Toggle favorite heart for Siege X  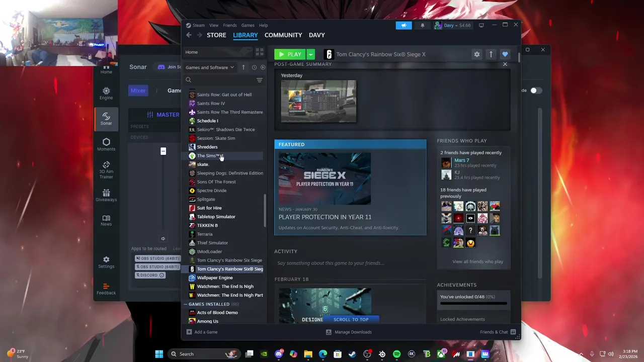click(505, 54)
